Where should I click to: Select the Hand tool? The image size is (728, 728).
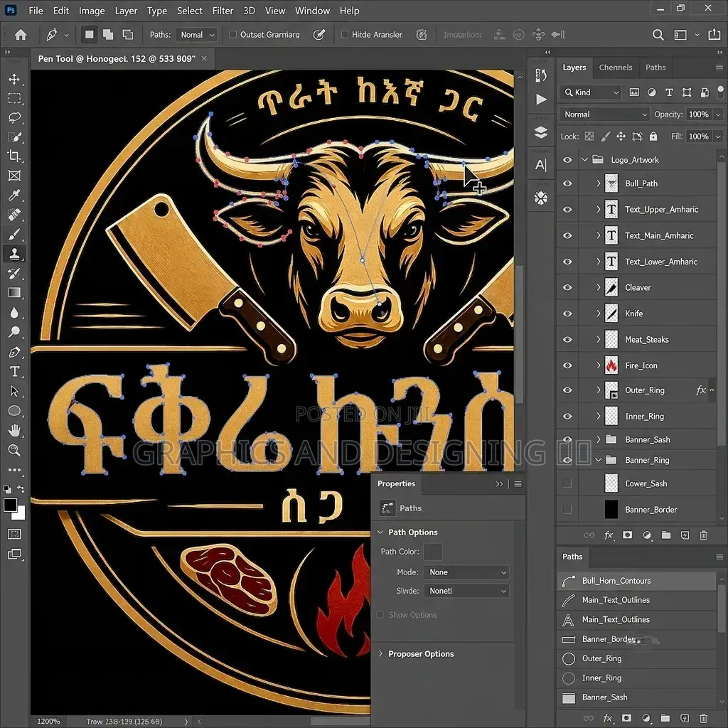pos(14,430)
